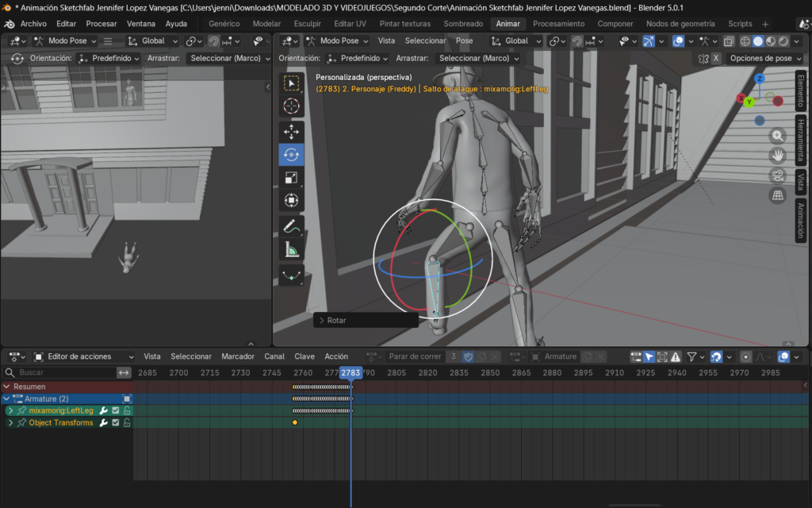Open the shading options dropdown arrow
The image size is (812, 508).
coord(796,41)
